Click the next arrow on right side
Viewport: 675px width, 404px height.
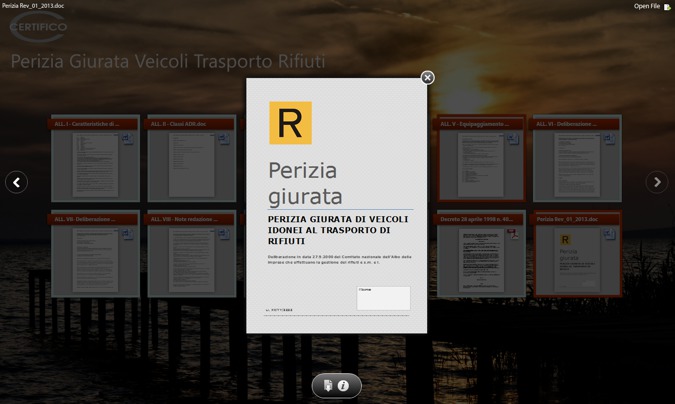[x=657, y=182]
